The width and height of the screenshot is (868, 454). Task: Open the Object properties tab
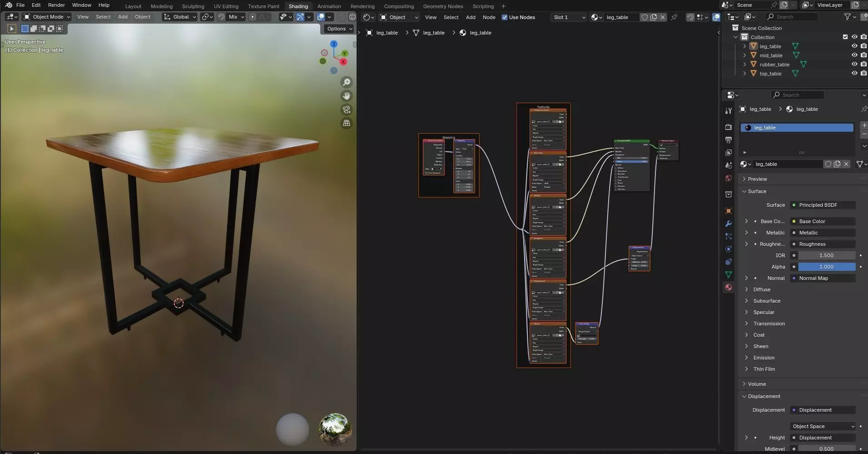click(x=729, y=211)
